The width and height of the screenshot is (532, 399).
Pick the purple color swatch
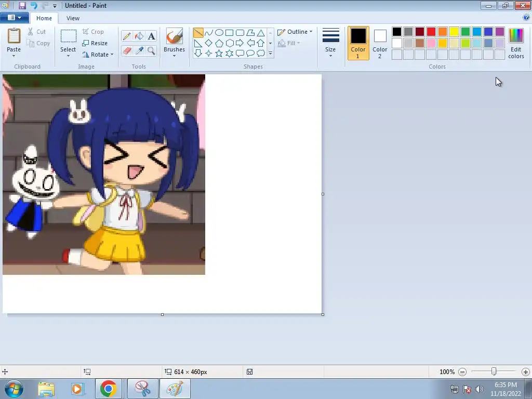point(500,32)
